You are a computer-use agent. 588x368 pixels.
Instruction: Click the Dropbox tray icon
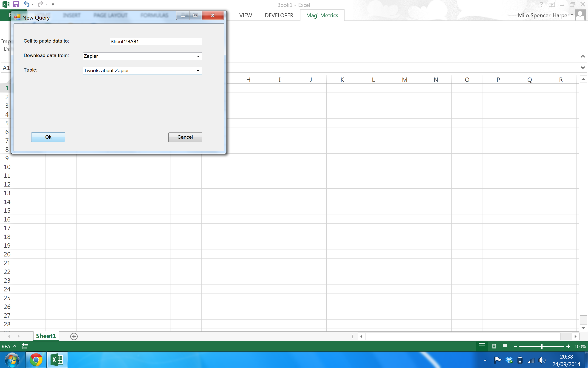coord(509,360)
